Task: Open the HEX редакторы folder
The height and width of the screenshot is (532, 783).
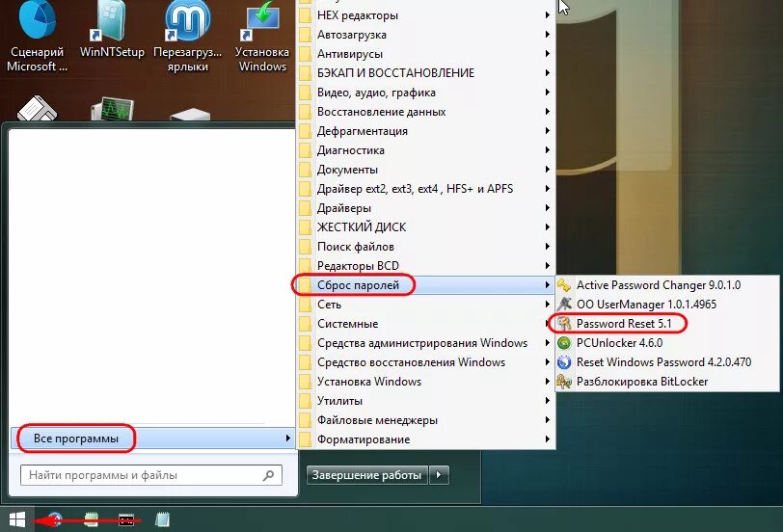Action: point(426,15)
